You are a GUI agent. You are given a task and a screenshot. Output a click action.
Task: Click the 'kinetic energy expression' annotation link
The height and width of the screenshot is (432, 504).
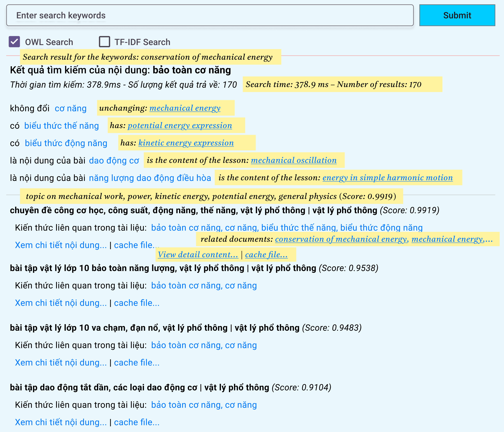click(186, 143)
